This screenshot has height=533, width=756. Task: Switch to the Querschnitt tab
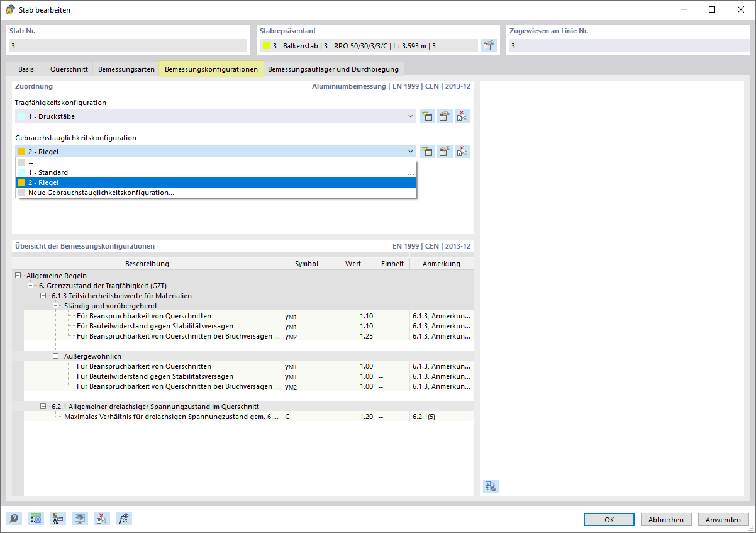point(69,69)
